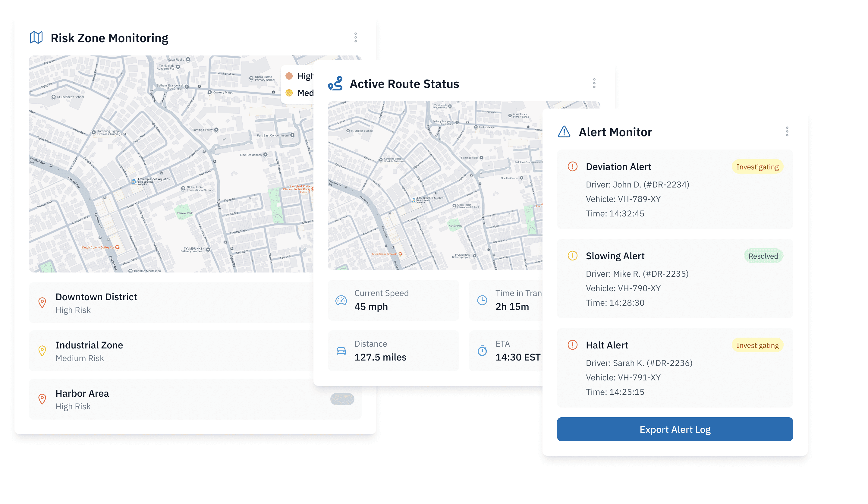Image resolution: width=868 pixels, height=504 pixels.
Task: Click the Little Splashes Aquatics marker on risk map
Action: (x=134, y=181)
